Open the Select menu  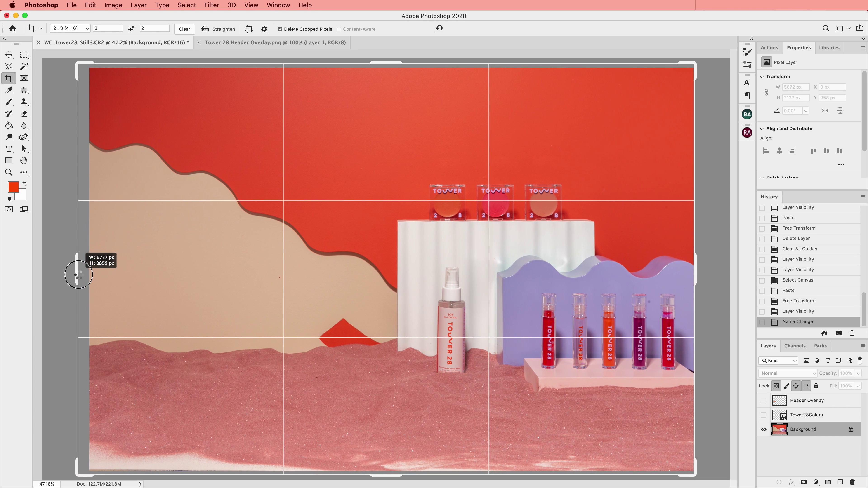(x=187, y=5)
